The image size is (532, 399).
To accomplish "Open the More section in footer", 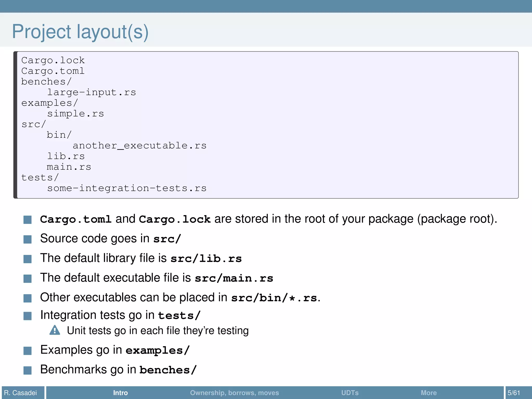I will pos(429,393).
